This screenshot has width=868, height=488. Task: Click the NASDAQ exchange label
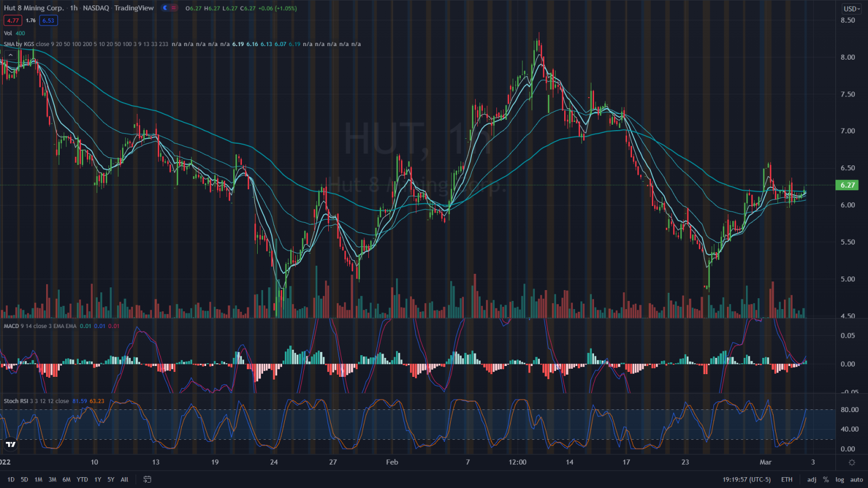click(x=96, y=8)
